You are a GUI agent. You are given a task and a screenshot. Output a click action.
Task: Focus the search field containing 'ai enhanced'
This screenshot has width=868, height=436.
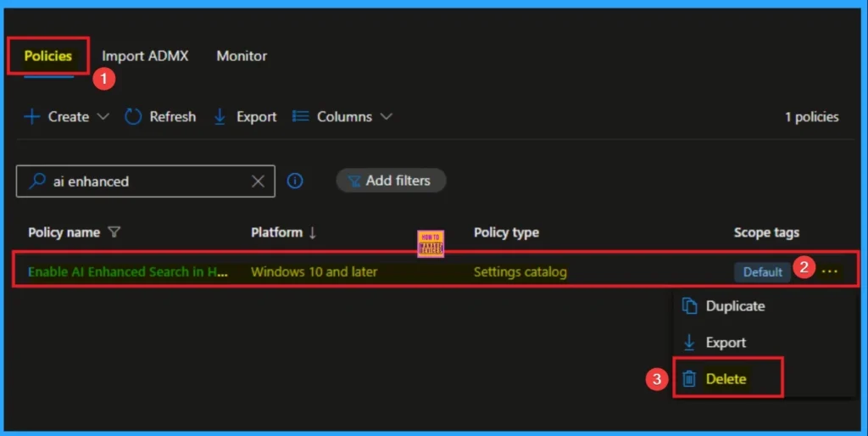coord(146,182)
